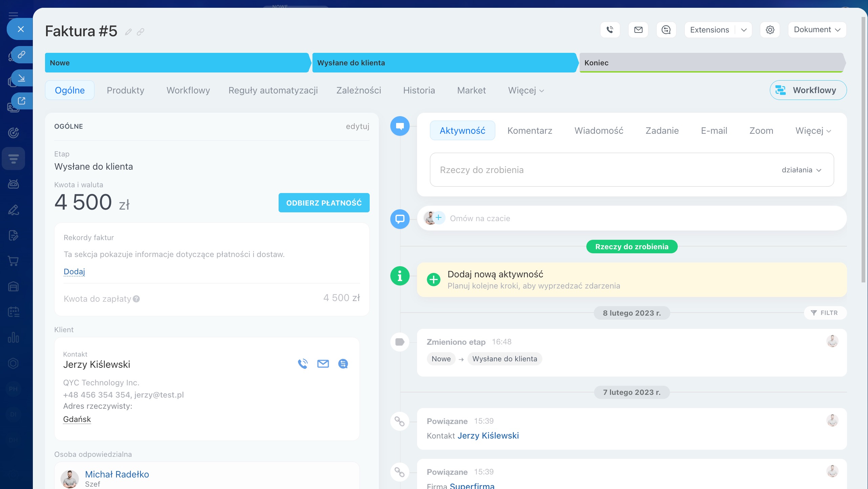Click the envelope email icon in header
Viewport: 868px width, 489px height.
(638, 30)
